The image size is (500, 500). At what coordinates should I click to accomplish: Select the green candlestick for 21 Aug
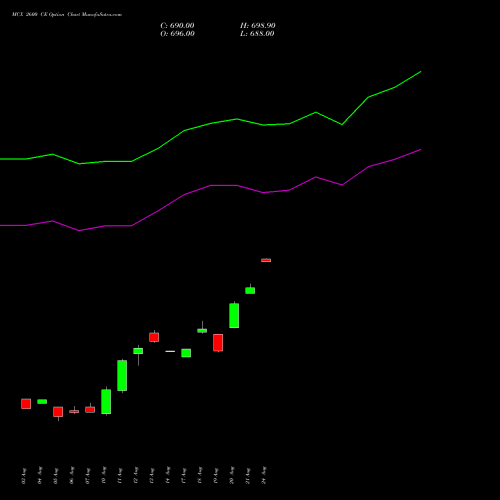pyautogui.click(x=250, y=290)
